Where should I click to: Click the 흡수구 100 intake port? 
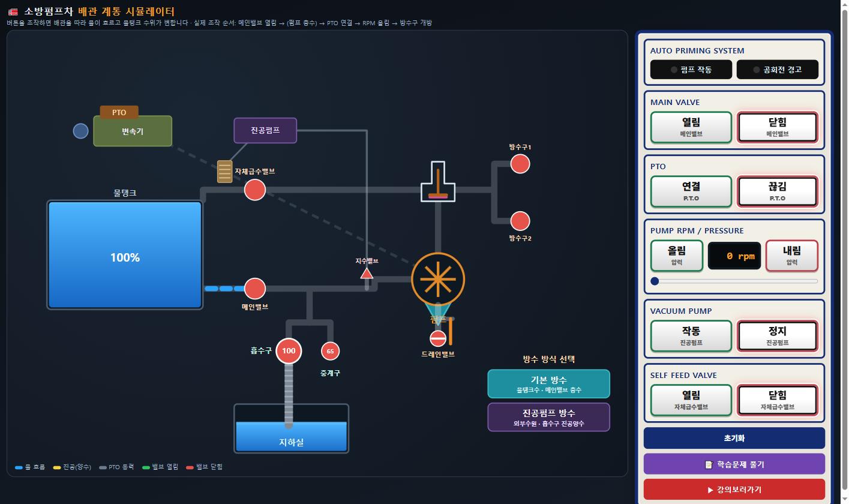click(289, 351)
